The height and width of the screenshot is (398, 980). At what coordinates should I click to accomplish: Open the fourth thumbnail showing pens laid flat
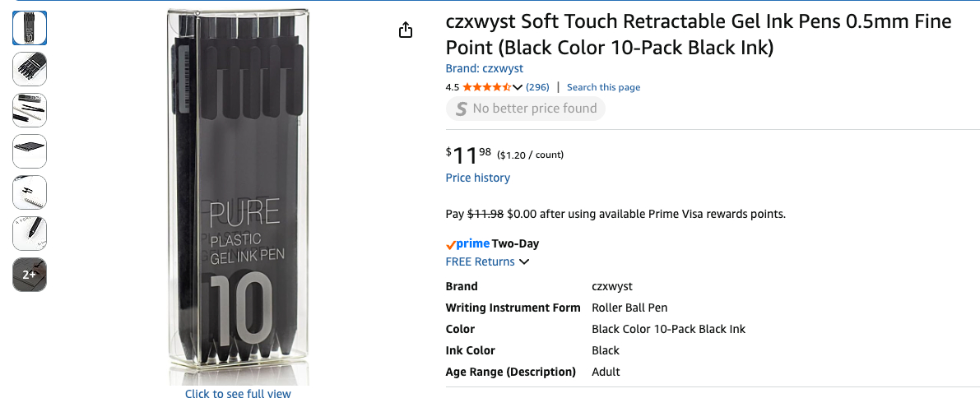30,151
